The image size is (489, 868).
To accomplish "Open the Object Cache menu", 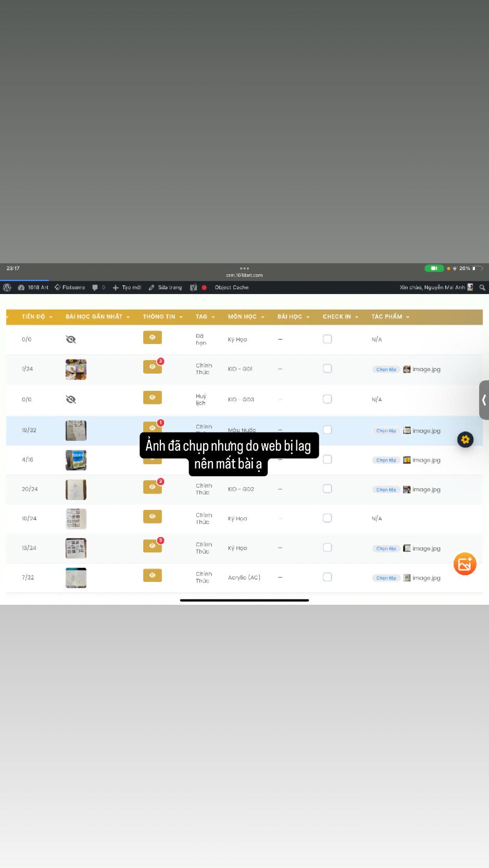I will coord(232,287).
